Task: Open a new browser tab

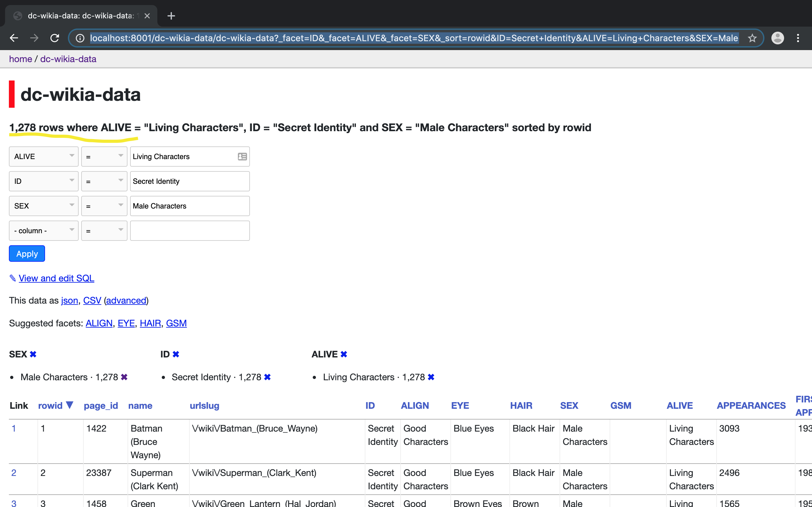Action: point(171,16)
